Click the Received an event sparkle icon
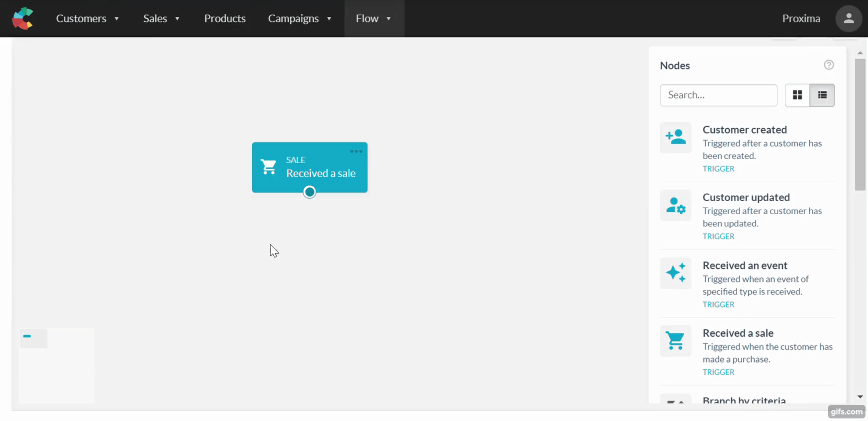868x421 pixels. [x=675, y=273]
